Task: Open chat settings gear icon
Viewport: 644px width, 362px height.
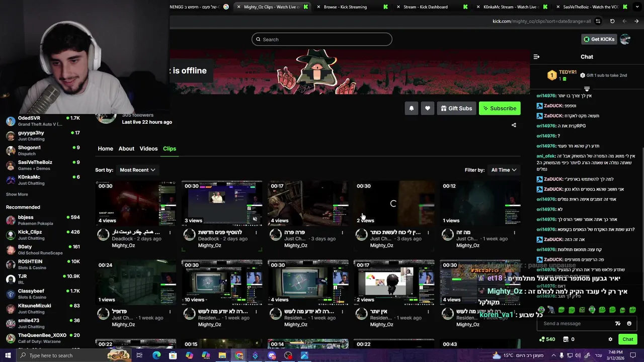Action: tap(610, 339)
